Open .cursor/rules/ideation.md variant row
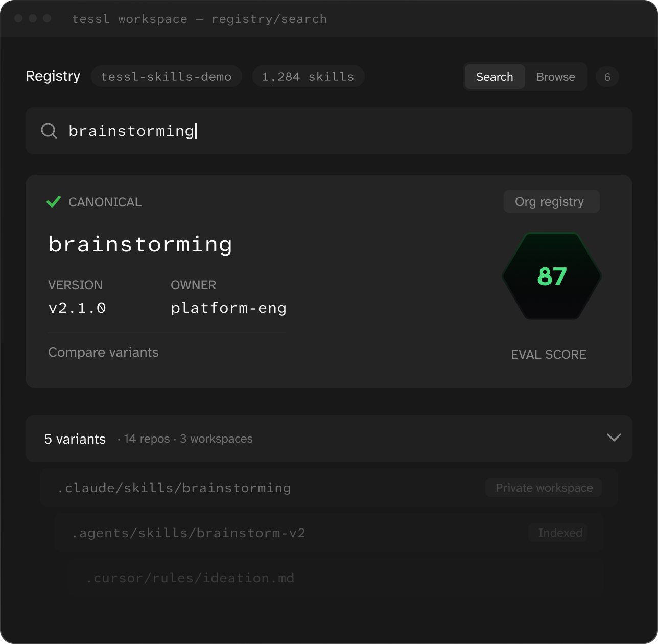The width and height of the screenshot is (658, 644). click(x=337, y=578)
